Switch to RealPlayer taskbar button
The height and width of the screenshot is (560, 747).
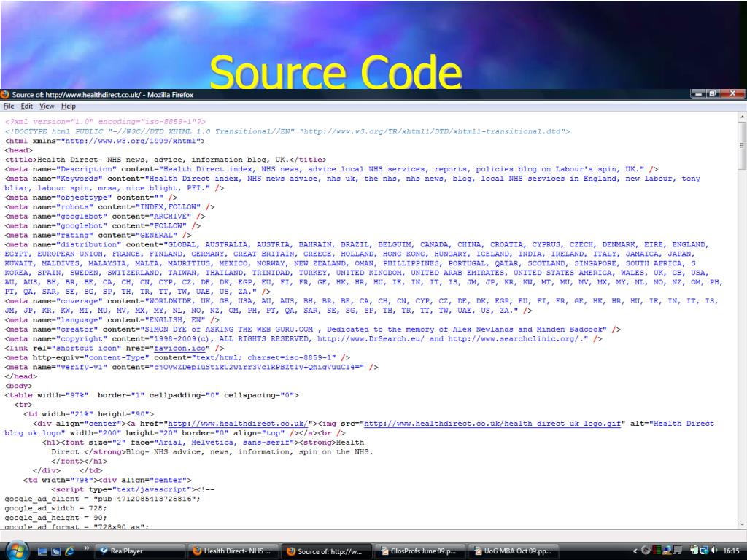140,551
